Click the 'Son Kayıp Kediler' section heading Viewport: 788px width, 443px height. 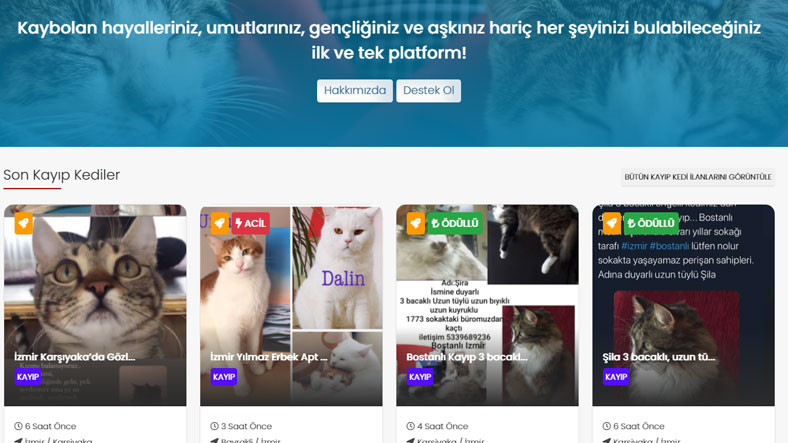coord(61,175)
